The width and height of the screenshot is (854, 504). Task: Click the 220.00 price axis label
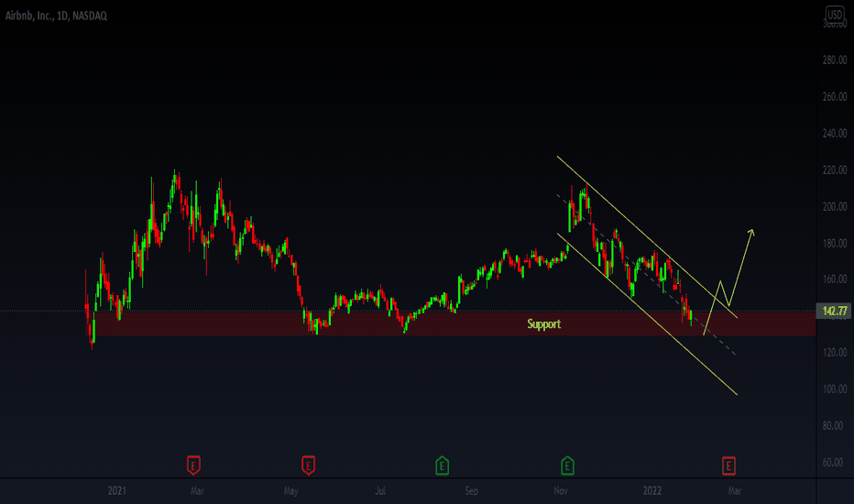pos(835,170)
